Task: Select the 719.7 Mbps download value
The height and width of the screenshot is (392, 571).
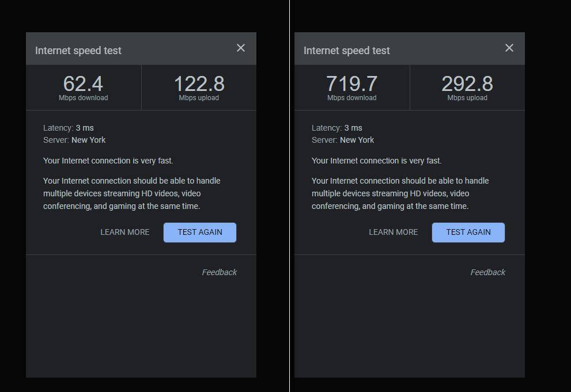Action: (x=351, y=84)
